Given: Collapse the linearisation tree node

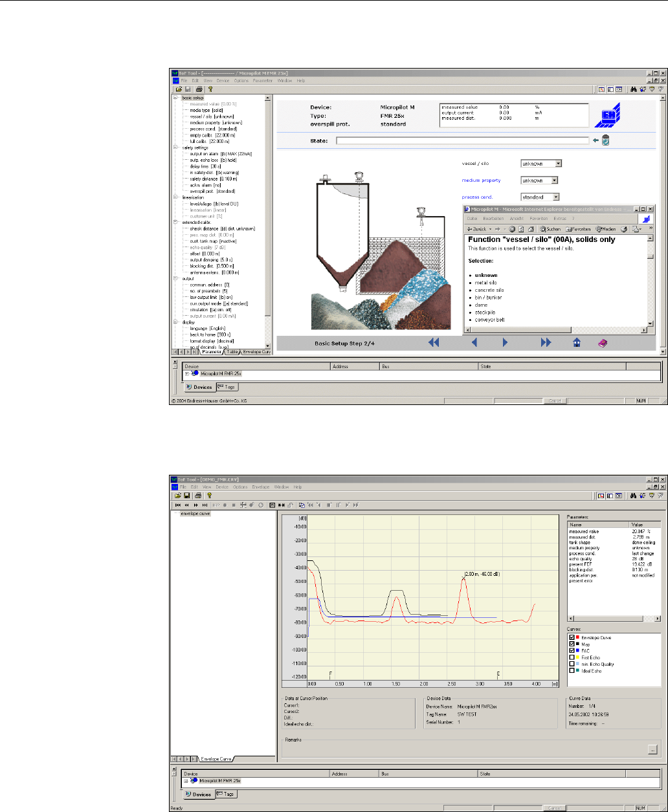Looking at the screenshot, I should coord(175,197).
